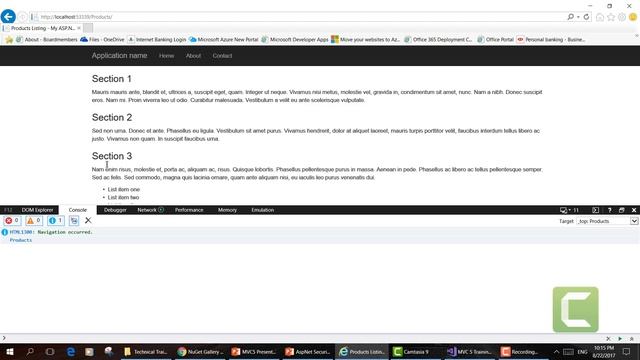This screenshot has height=360, width=640.
Task: Select the Console tab in dev tools
Action: (x=78, y=210)
